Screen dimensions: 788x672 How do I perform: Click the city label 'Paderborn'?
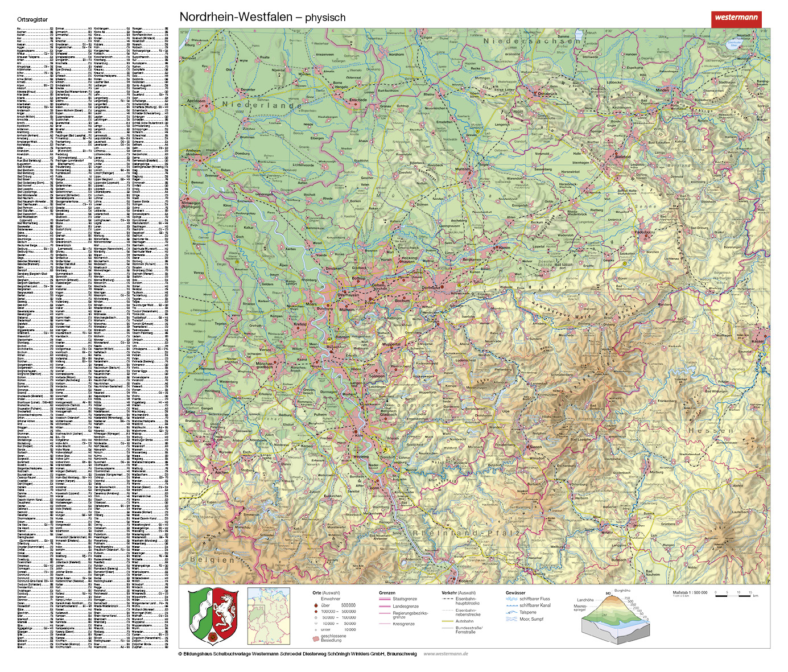tap(645, 232)
